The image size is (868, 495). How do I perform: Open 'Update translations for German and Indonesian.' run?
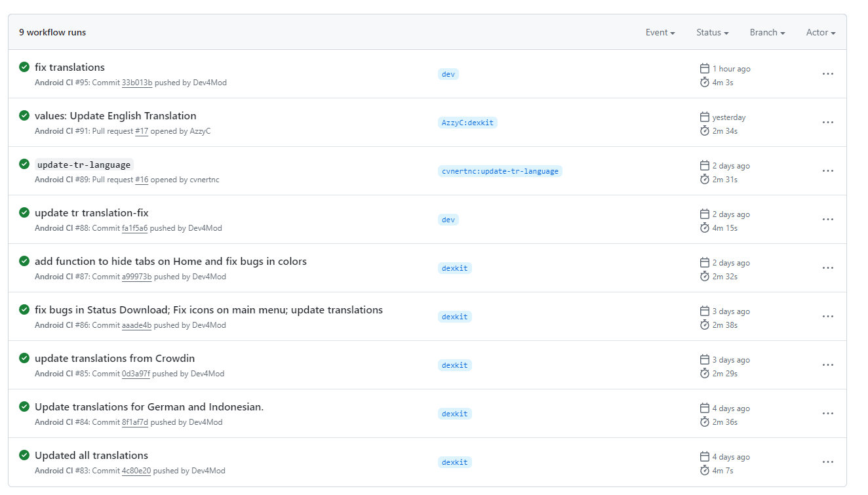(149, 407)
